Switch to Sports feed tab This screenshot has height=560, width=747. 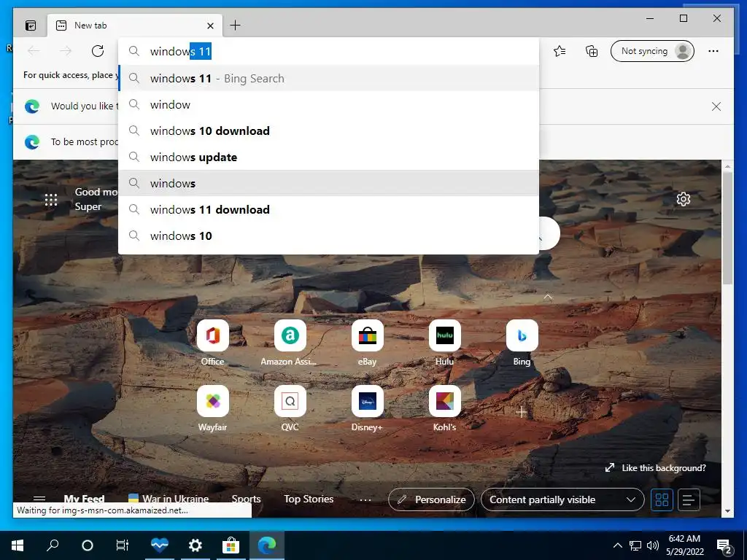pyautogui.click(x=246, y=499)
